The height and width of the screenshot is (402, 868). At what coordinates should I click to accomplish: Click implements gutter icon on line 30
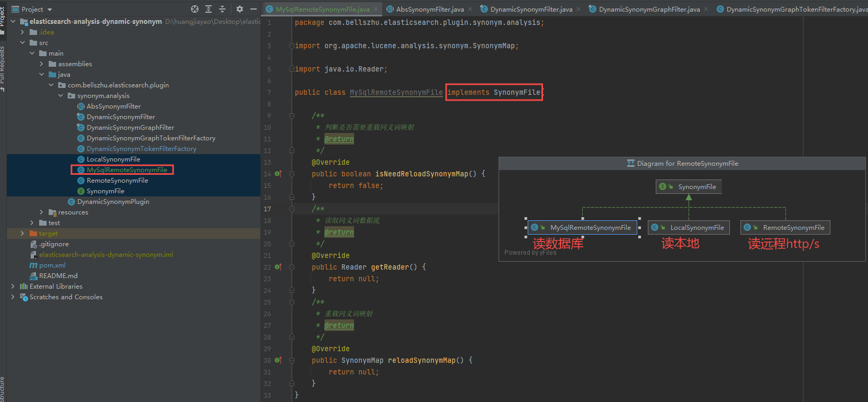click(x=278, y=360)
